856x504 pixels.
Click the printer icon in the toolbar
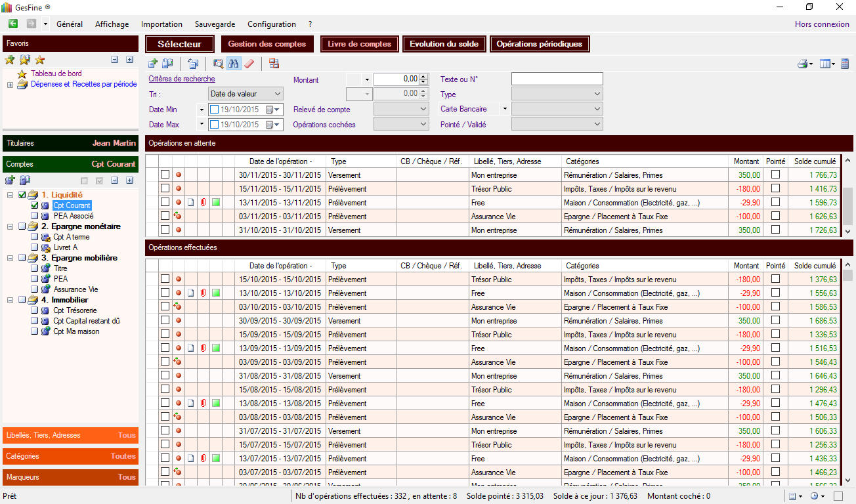(802, 64)
